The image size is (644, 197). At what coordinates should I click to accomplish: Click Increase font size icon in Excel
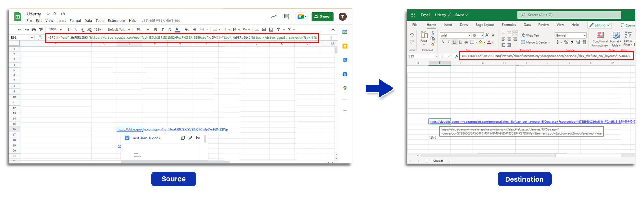click(x=487, y=35)
